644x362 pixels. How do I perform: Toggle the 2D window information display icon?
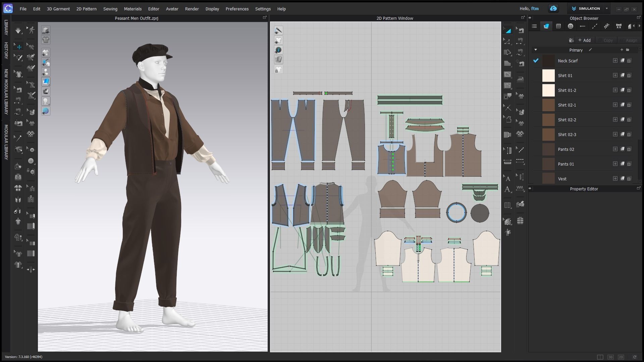[278, 50]
